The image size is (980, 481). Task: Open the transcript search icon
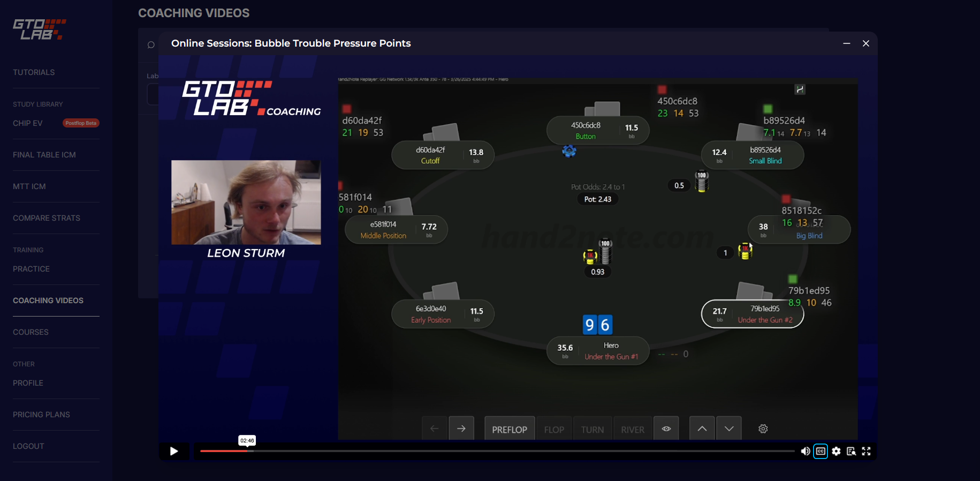[x=851, y=451]
